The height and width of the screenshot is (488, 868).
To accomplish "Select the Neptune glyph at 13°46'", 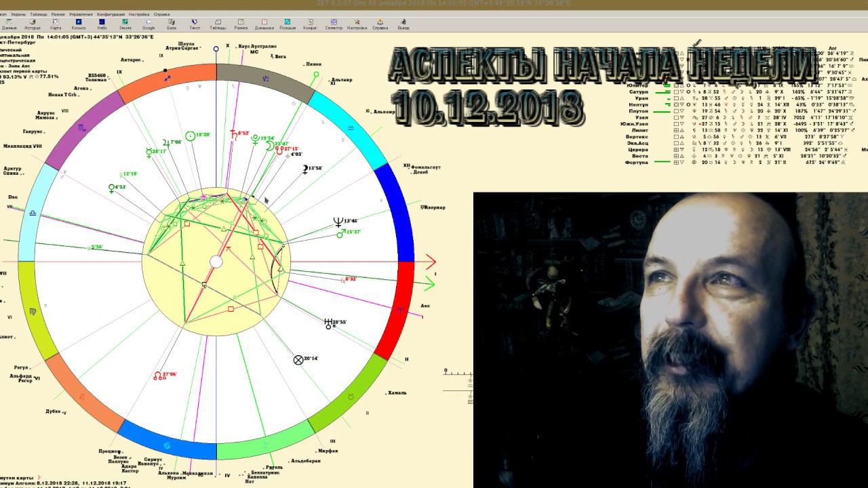I will (x=338, y=221).
